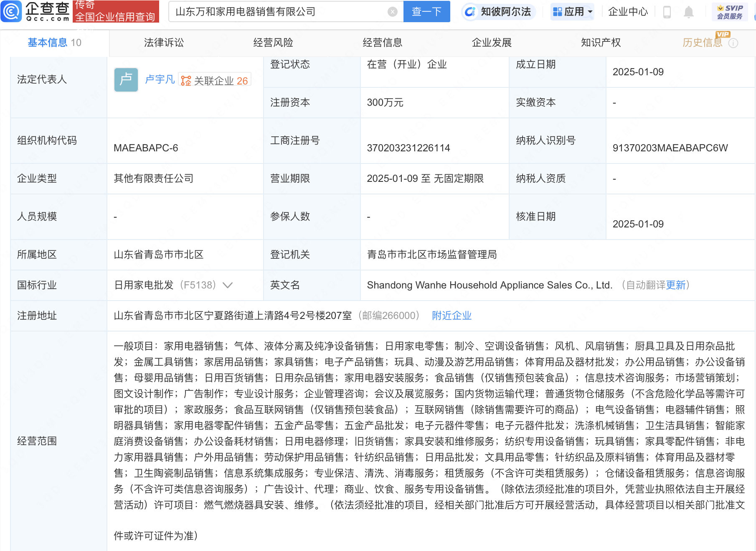Clear the search box with the x icon
Image resolution: width=756 pixels, height=551 pixels.
point(391,11)
